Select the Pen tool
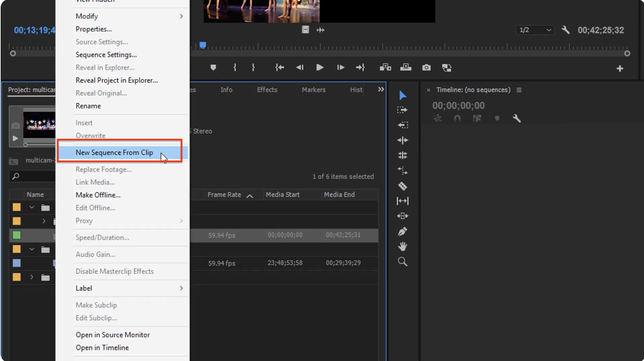Viewport: 644px width, 361px height. point(402,231)
